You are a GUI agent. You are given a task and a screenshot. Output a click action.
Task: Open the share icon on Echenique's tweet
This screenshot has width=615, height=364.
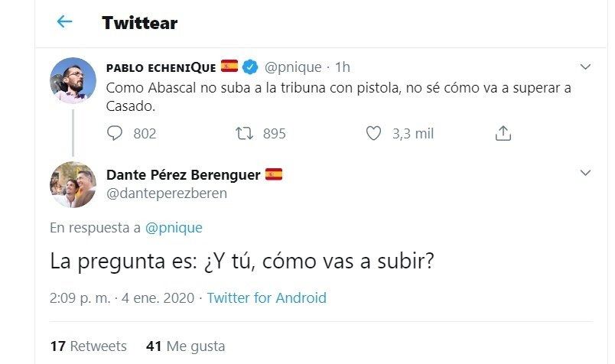[x=503, y=133]
